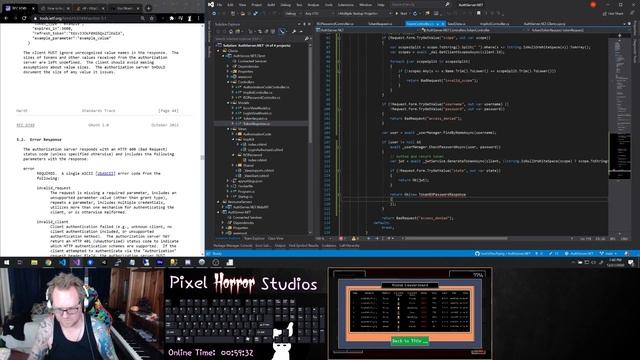
Task: Select AuthorizationCodeController.cs in Solution Explorer
Action: click(266, 87)
